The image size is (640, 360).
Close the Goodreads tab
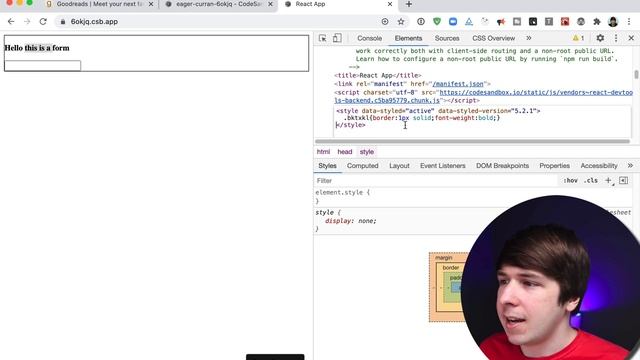151,4
